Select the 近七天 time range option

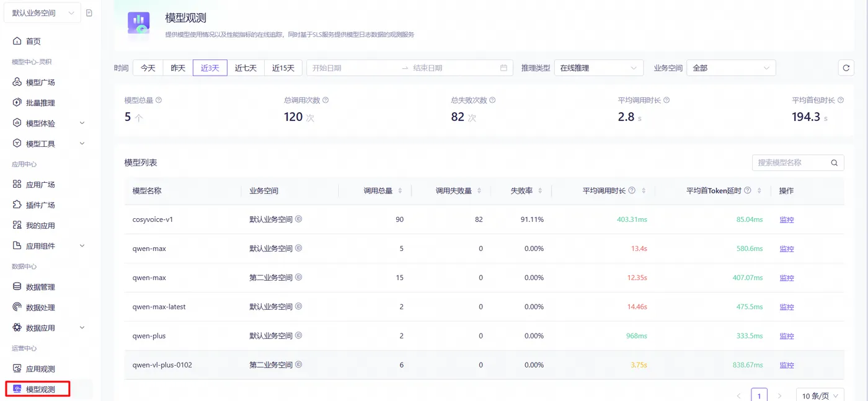click(246, 68)
